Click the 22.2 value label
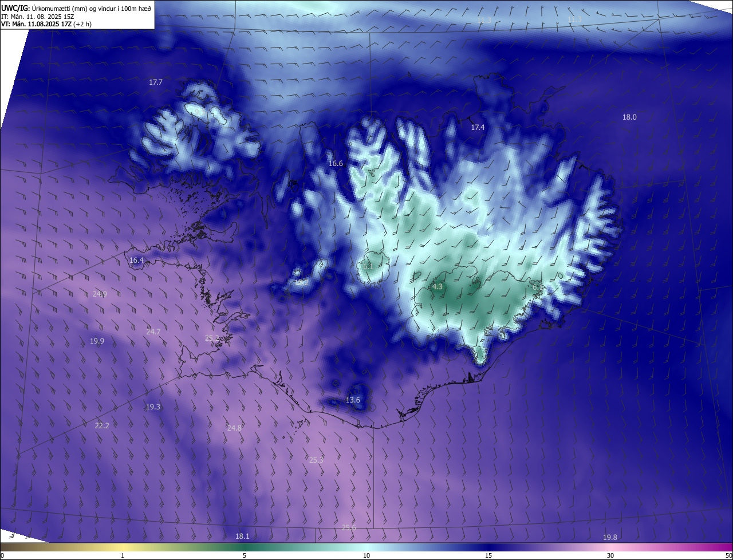 tap(102, 425)
